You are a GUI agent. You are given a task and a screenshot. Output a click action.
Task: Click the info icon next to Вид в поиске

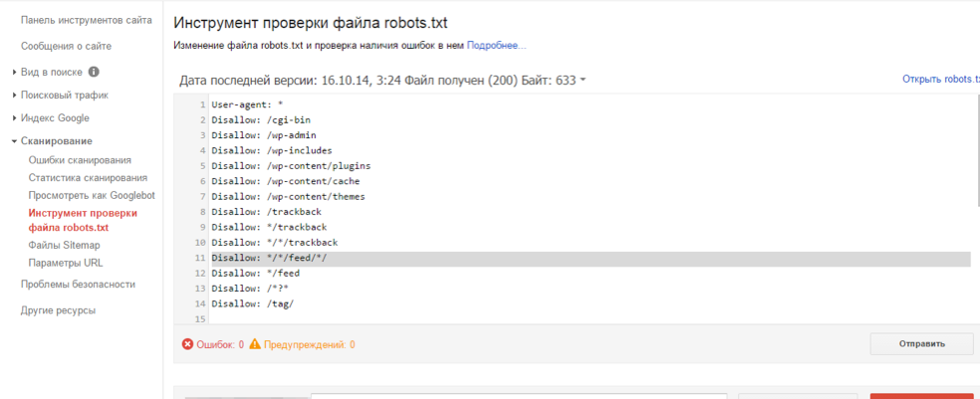click(94, 72)
